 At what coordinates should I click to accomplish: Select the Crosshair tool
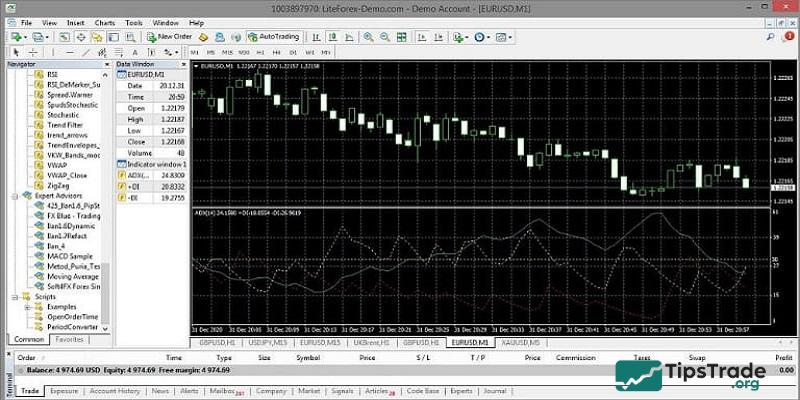(33, 51)
